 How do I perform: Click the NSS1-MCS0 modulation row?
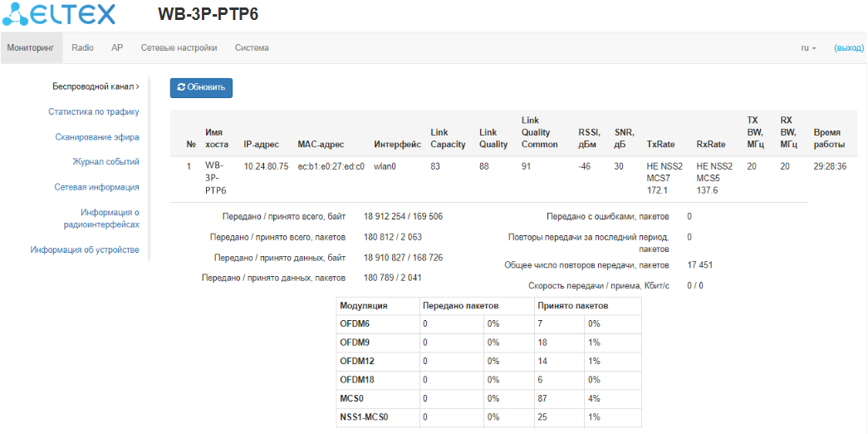point(488,417)
